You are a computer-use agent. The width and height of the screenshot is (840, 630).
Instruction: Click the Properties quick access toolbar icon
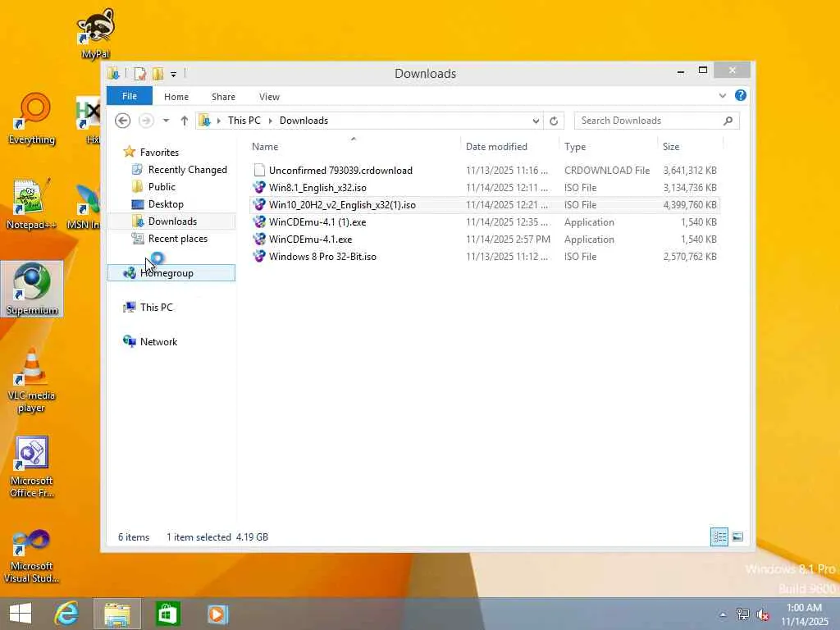pyautogui.click(x=139, y=73)
